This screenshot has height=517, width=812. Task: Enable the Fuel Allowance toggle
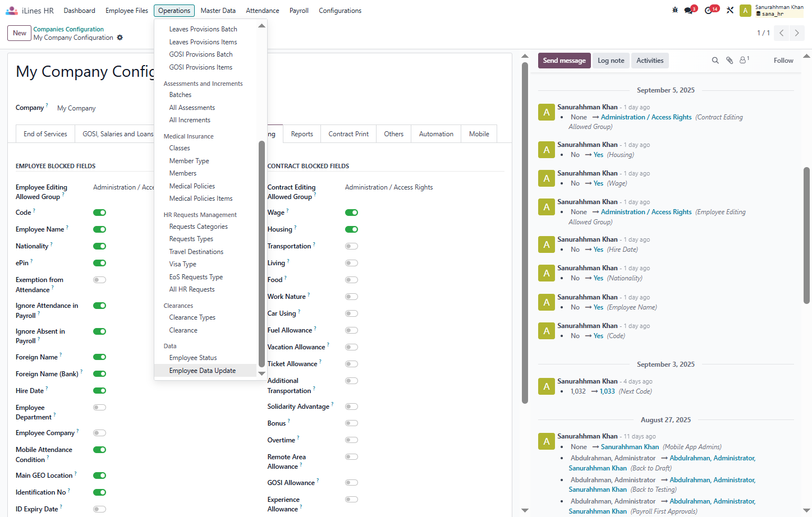click(351, 330)
